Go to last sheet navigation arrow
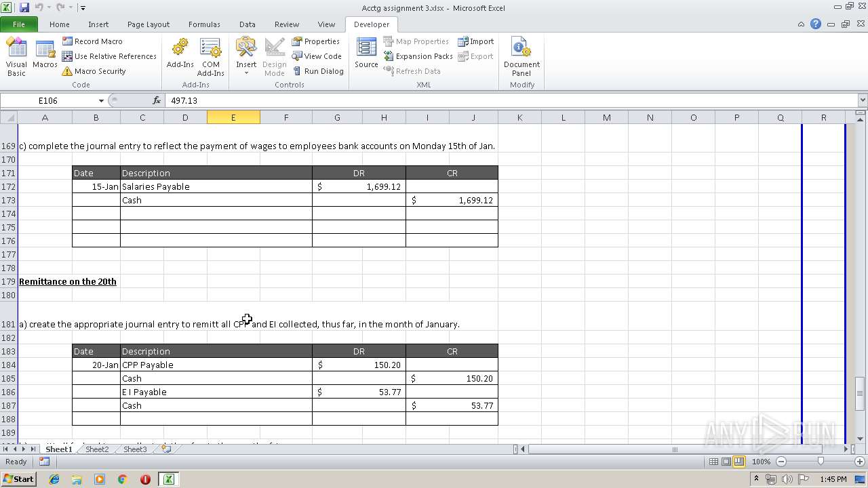 [x=33, y=449]
